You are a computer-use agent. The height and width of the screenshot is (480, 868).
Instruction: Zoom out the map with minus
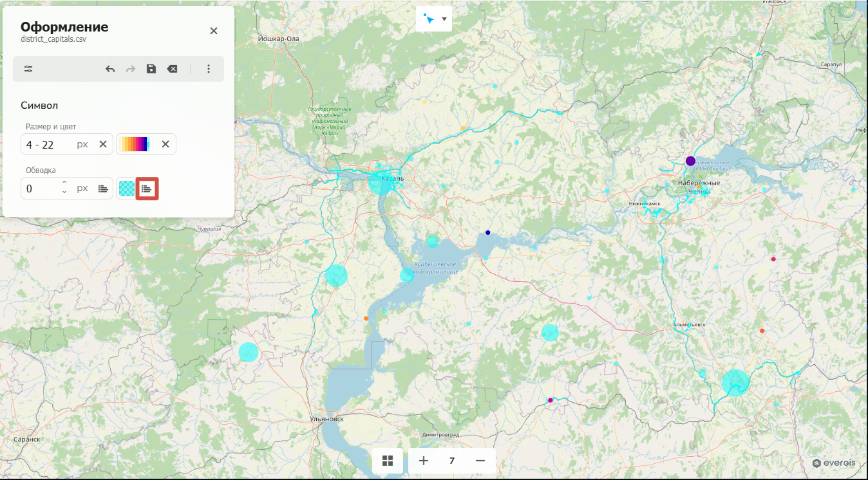coord(480,461)
